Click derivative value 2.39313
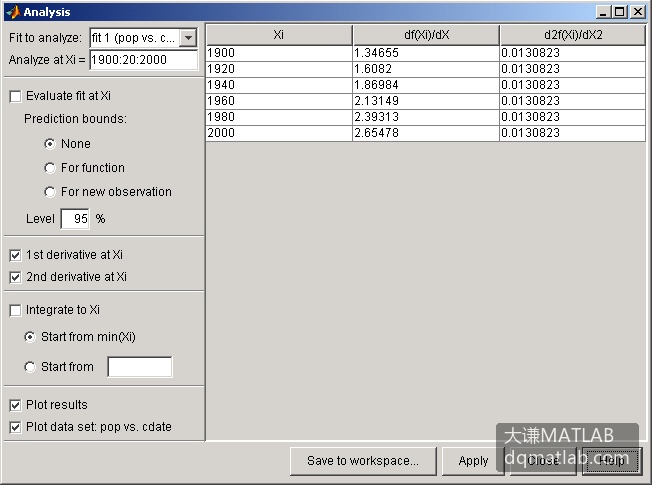The width and height of the screenshot is (652, 485). click(x=426, y=117)
